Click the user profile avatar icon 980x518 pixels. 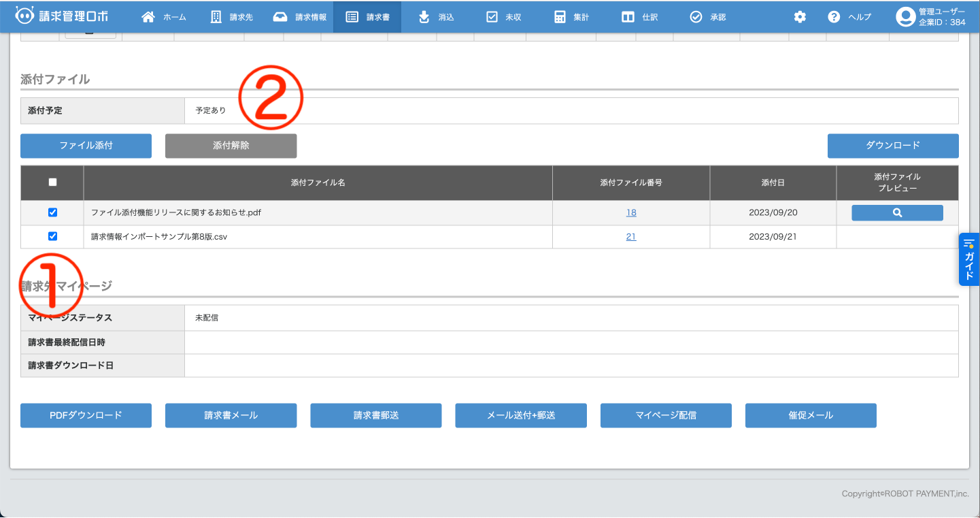tap(905, 17)
